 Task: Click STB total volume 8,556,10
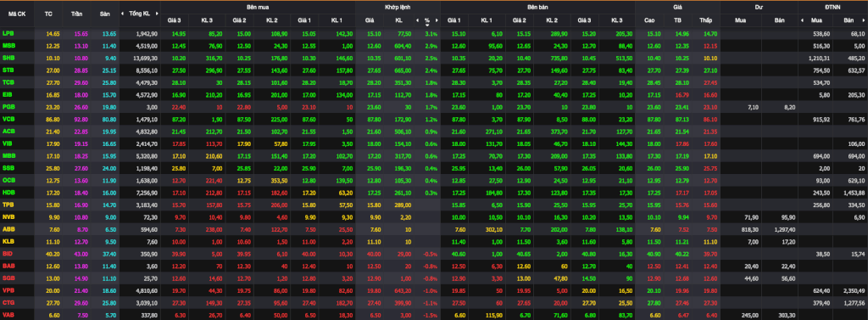(x=147, y=70)
